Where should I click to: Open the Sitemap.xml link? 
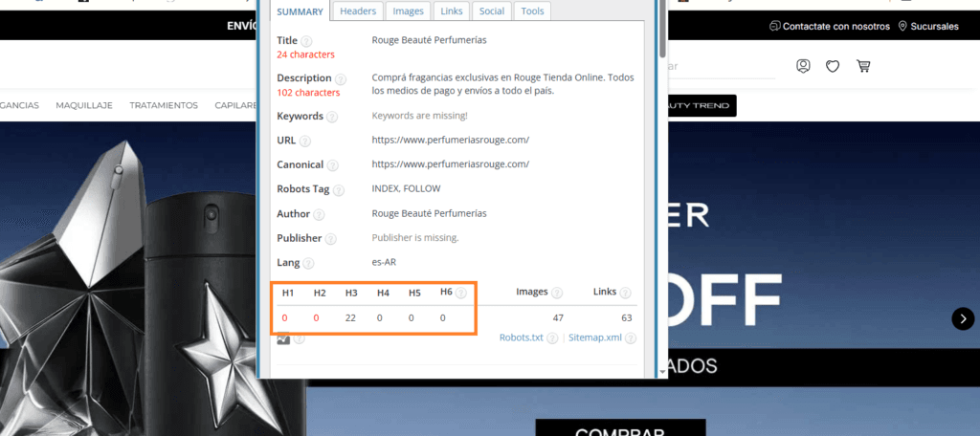pyautogui.click(x=595, y=338)
